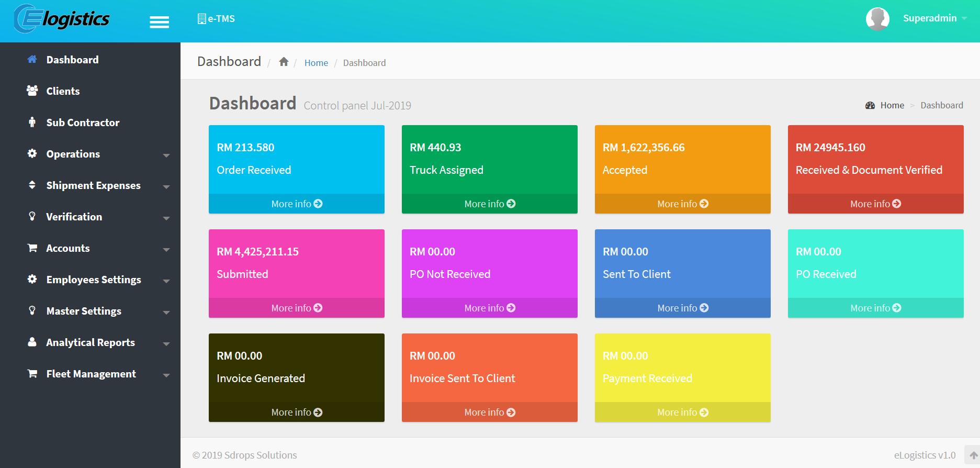
Task: Open the Clients menu item
Action: coord(63,91)
